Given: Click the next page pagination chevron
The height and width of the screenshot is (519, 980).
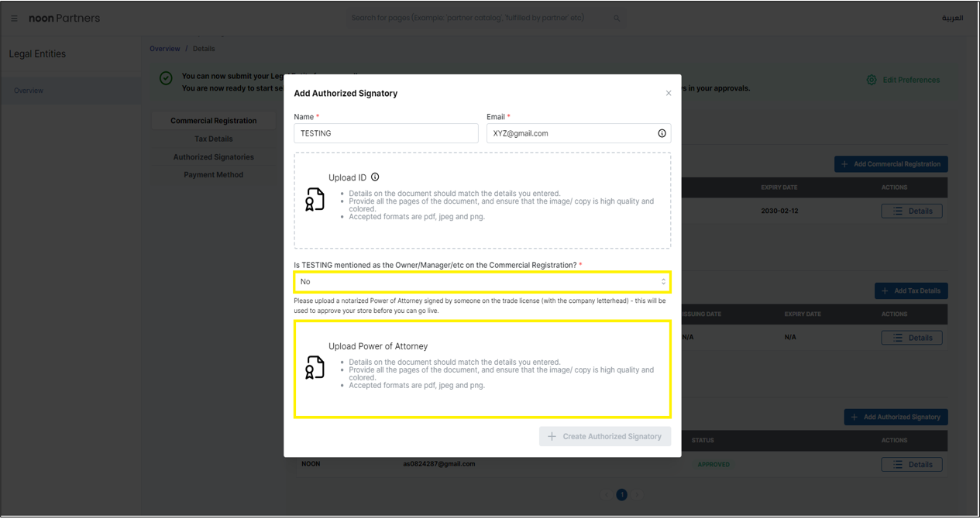Looking at the screenshot, I should (635, 494).
